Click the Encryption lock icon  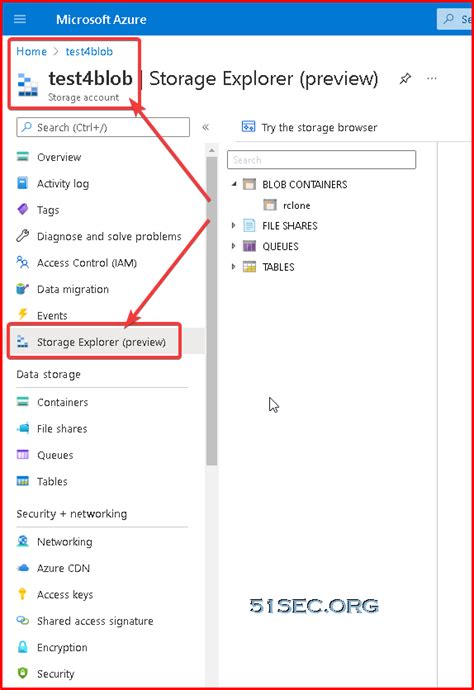(x=22, y=646)
